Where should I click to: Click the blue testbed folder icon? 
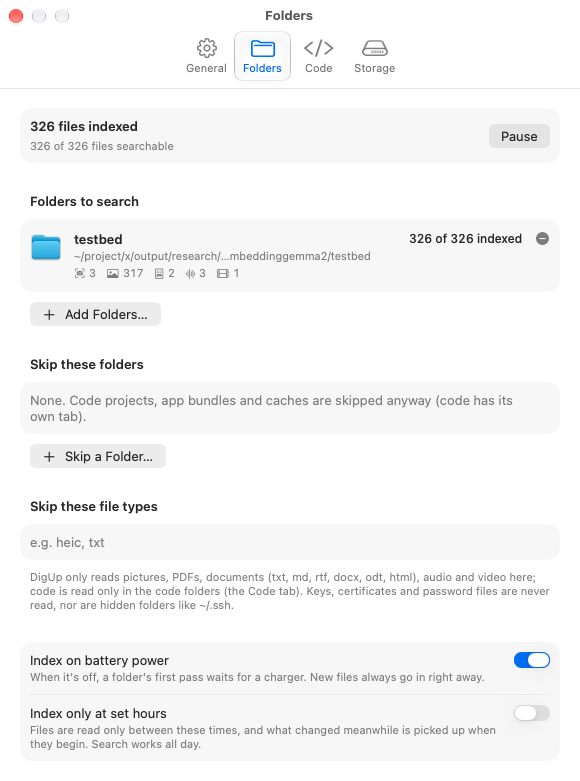tap(46, 247)
